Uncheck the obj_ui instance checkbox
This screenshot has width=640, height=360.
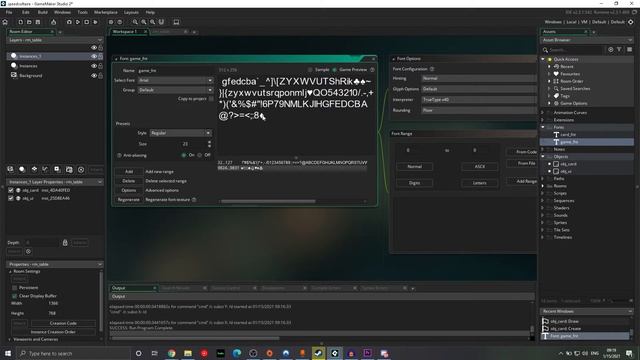pos(11,198)
